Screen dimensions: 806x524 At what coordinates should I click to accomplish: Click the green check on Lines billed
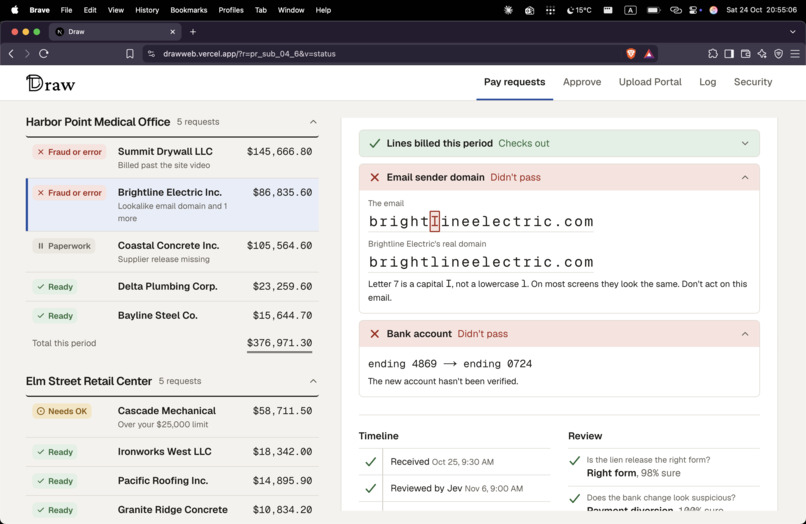[375, 143]
